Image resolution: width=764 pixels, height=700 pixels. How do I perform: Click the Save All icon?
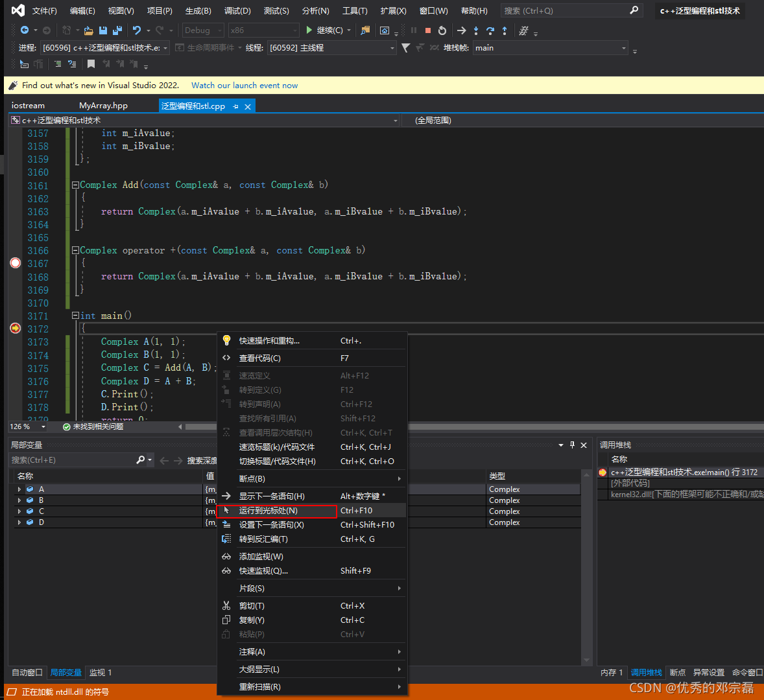coord(117,30)
